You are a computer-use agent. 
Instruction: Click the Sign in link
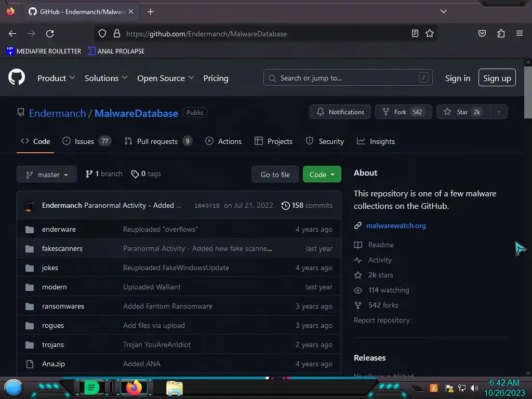(x=457, y=78)
